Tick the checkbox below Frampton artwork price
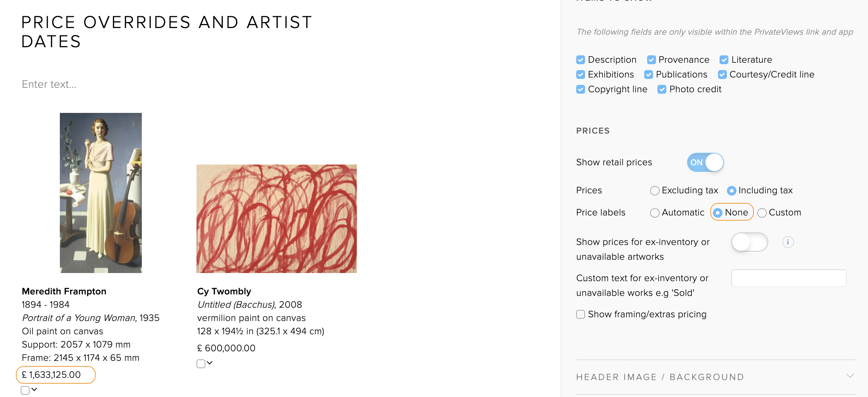Screen dimensions: 868x397 point(25,390)
